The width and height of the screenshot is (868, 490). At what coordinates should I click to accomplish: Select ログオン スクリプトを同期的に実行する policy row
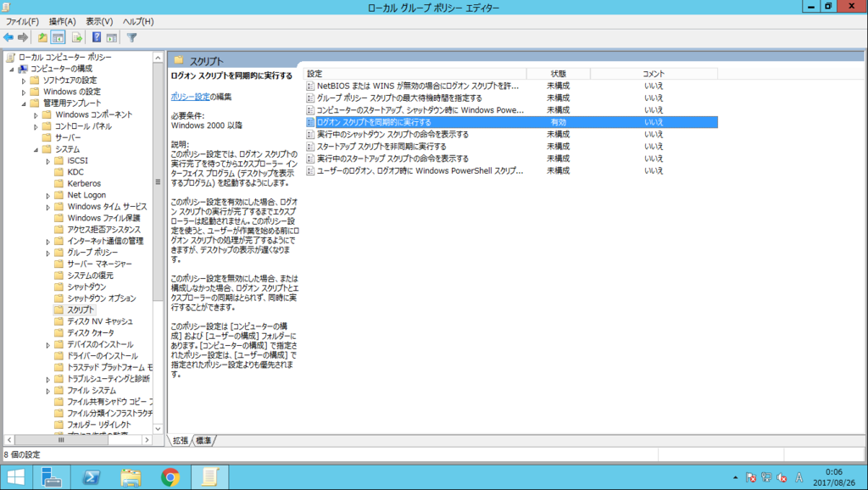[511, 122]
